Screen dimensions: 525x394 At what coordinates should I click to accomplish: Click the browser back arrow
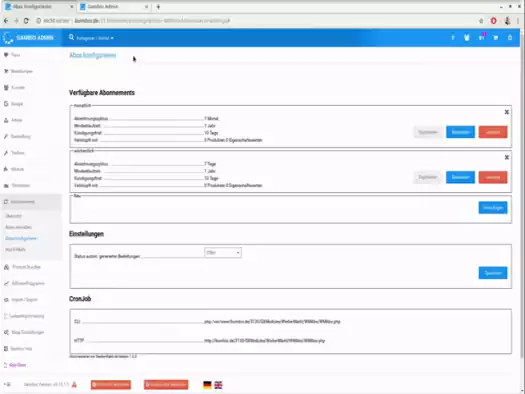coord(6,21)
